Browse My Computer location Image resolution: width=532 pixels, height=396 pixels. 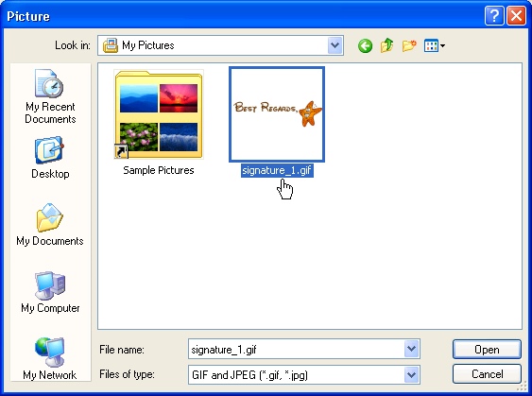pyautogui.click(x=50, y=292)
